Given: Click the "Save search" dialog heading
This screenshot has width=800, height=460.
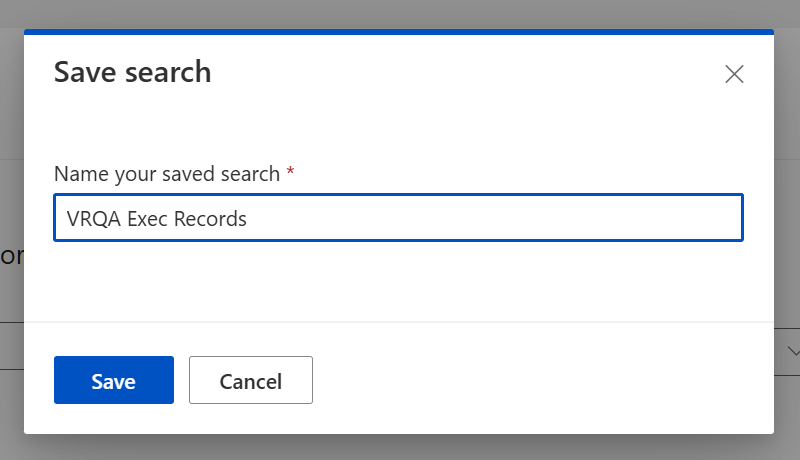Looking at the screenshot, I should 132,72.
